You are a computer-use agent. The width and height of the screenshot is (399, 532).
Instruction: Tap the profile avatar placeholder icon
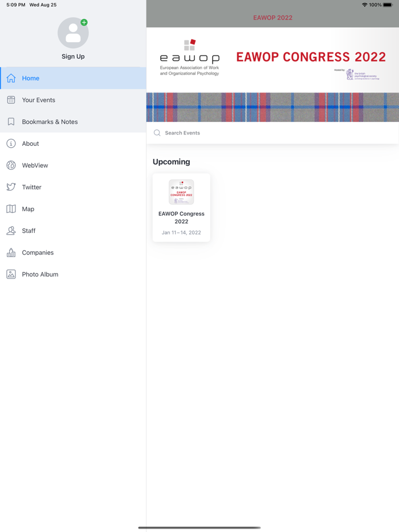pos(73,33)
